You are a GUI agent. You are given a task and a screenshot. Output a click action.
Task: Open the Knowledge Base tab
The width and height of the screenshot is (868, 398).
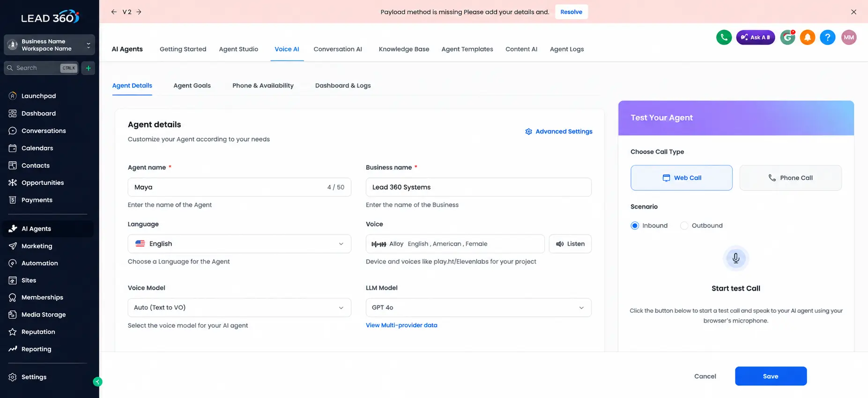click(404, 49)
